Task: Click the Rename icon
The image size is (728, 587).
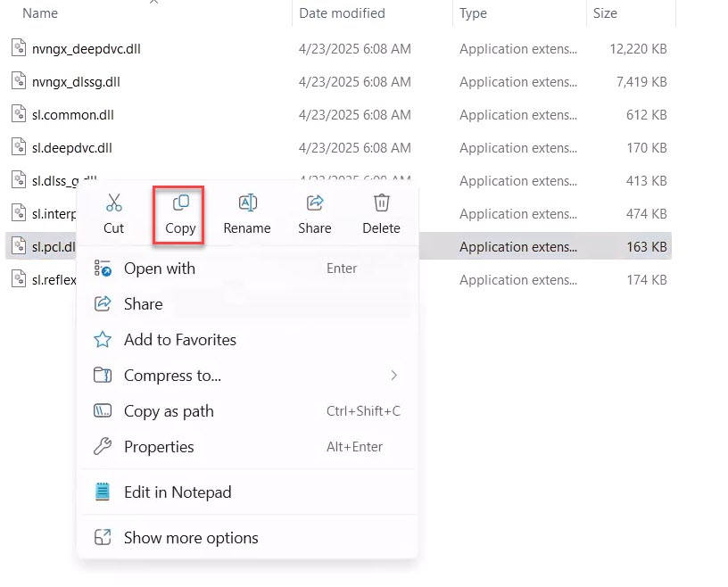Action: pos(247,203)
